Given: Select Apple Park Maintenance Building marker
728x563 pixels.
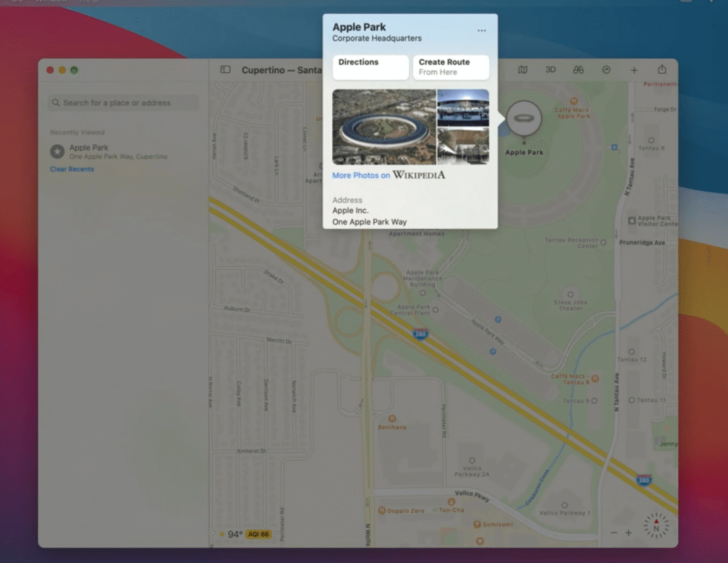Looking at the screenshot, I should pyautogui.click(x=423, y=293).
